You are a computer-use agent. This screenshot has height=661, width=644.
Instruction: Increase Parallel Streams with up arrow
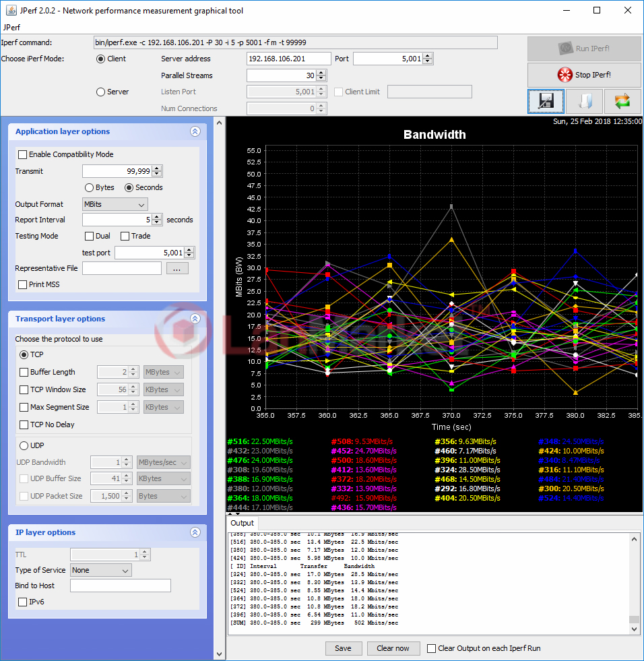[321, 73]
